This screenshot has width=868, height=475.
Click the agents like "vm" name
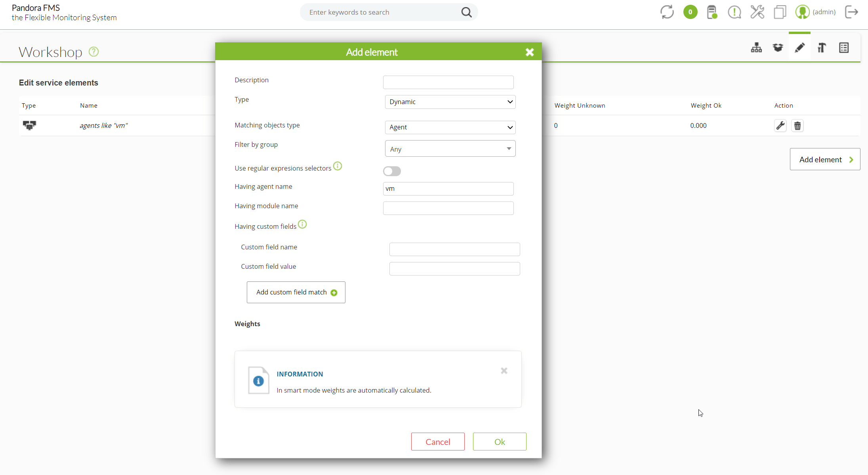coord(104,125)
